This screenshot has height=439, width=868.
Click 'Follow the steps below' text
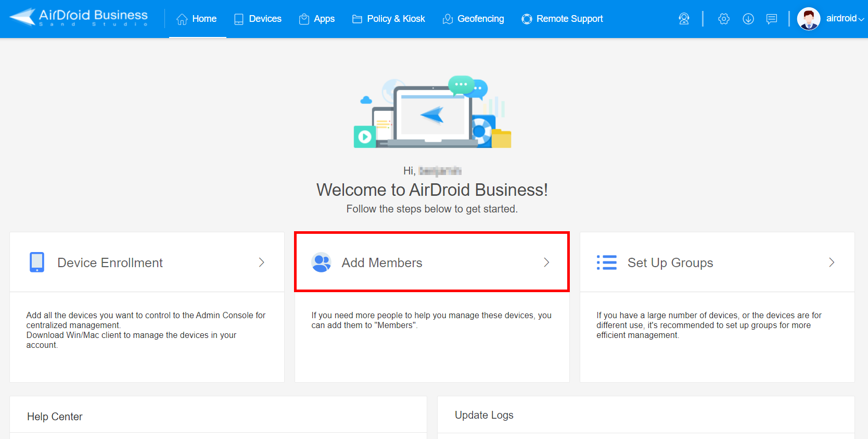432,209
